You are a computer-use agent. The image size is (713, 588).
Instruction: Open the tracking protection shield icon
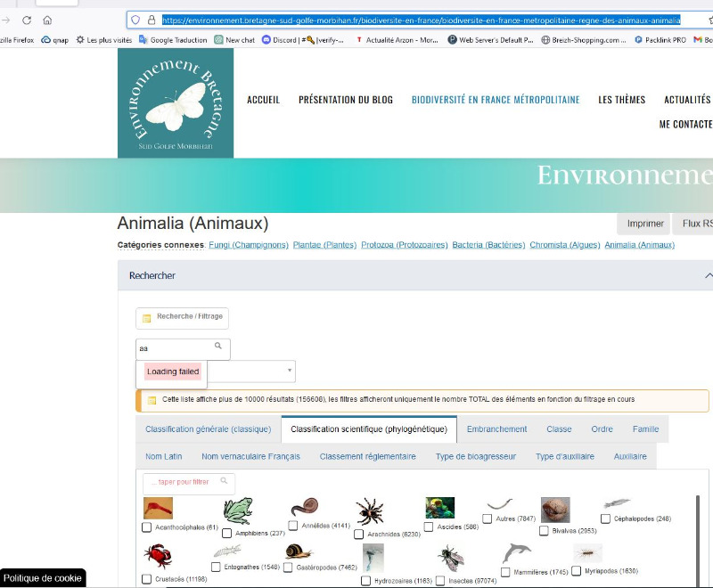click(x=135, y=20)
